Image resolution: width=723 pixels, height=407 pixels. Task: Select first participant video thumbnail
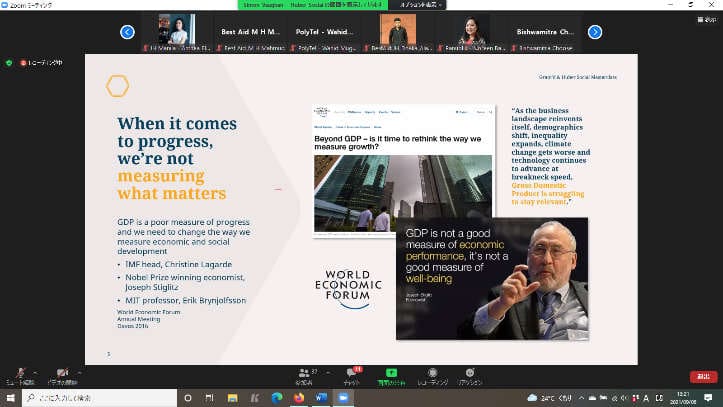(x=177, y=32)
